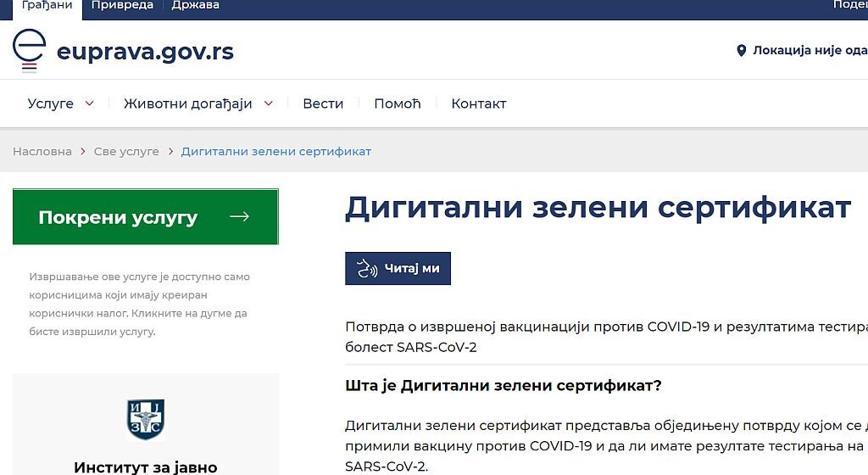This screenshot has height=475, width=868.
Task: Open Све услуге breadcrumb link
Action: [x=126, y=151]
